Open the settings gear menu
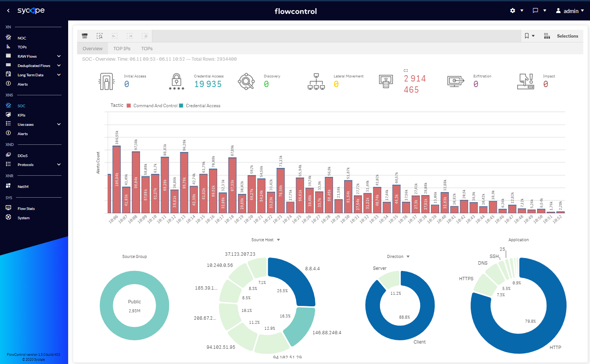590x364 pixels. 517,11
